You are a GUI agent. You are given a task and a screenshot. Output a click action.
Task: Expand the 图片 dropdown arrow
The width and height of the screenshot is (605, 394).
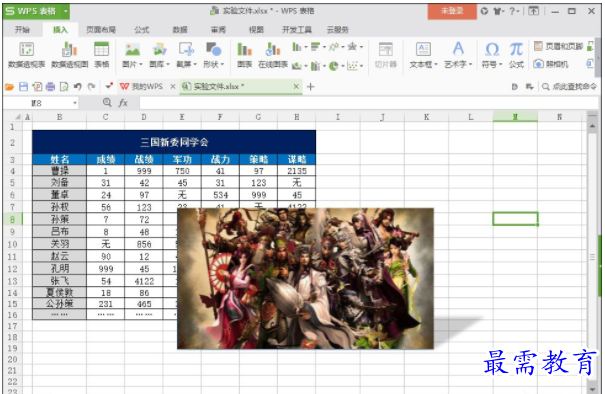(141, 64)
